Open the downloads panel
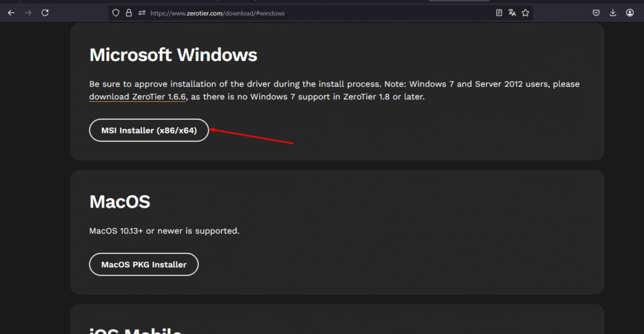The image size is (644, 334). (613, 13)
